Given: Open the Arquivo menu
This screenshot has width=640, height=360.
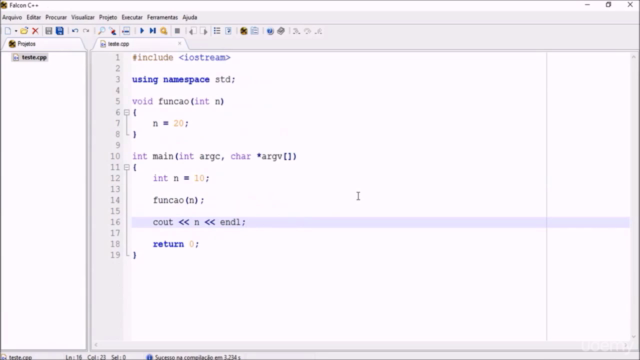Looking at the screenshot, I should coord(12,18).
